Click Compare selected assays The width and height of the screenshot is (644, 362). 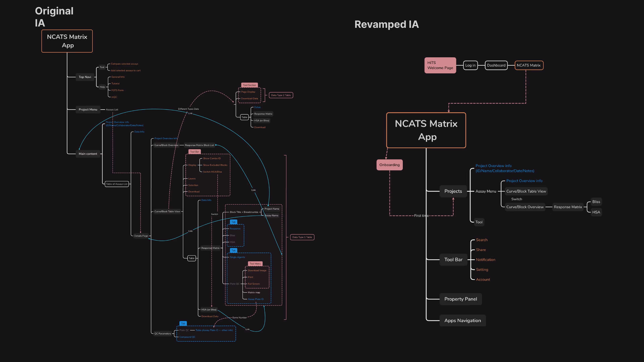pyautogui.click(x=124, y=64)
